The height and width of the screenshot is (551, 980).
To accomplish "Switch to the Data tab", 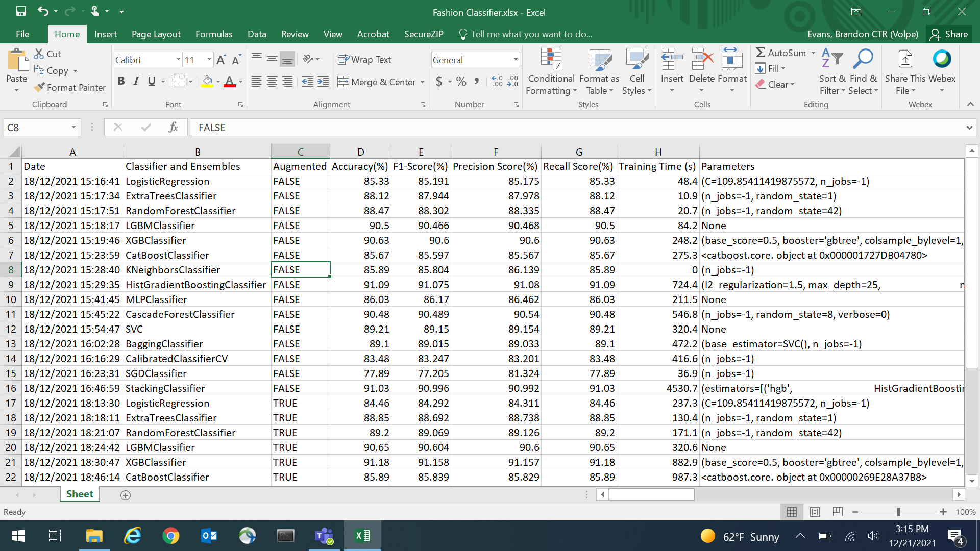I will coord(257,34).
